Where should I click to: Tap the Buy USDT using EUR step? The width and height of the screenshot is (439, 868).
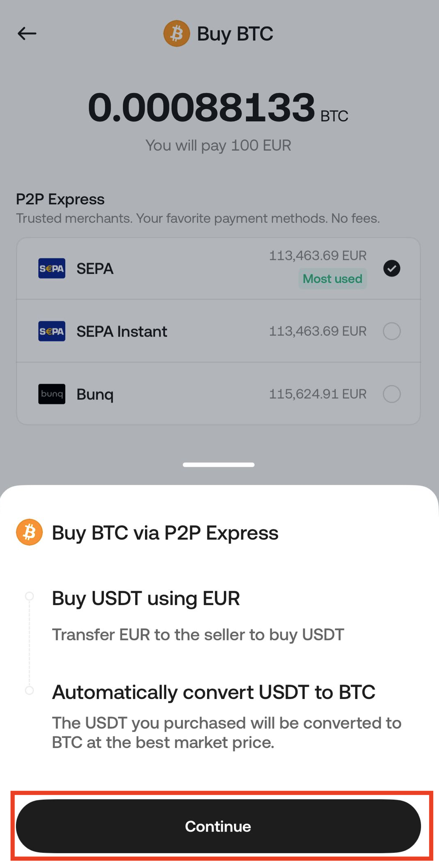click(146, 598)
